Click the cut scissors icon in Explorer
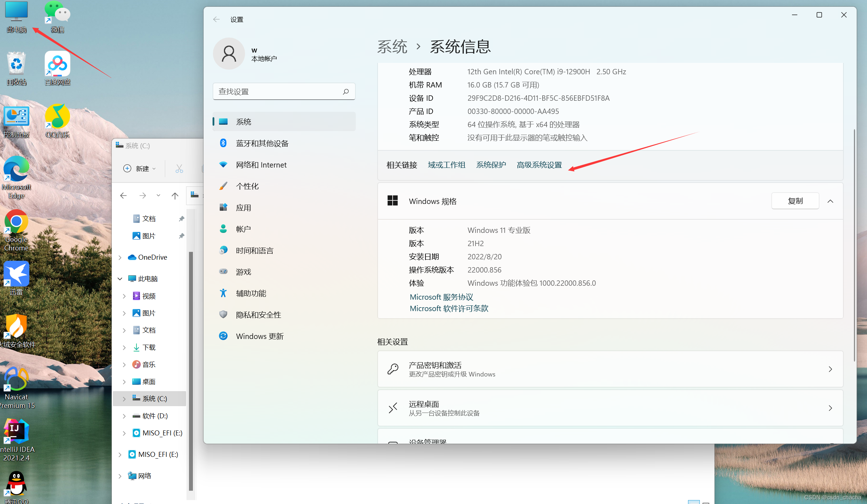This screenshot has width=867, height=504. [179, 169]
